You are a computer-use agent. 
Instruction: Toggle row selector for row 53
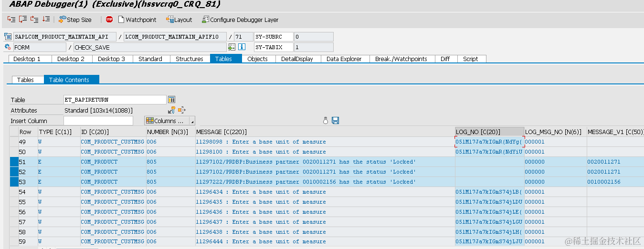pyautogui.click(x=14, y=182)
